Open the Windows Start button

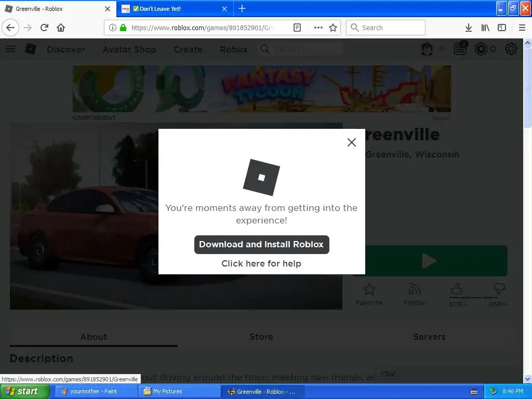click(25, 392)
